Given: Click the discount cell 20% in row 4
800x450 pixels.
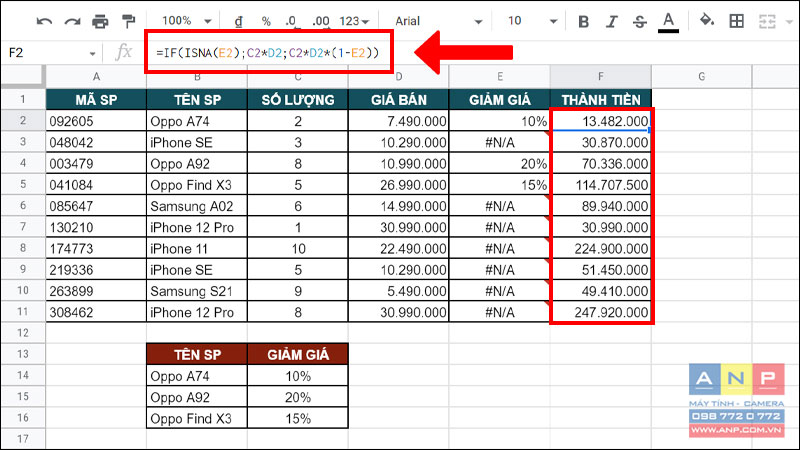Looking at the screenshot, I should tap(499, 163).
